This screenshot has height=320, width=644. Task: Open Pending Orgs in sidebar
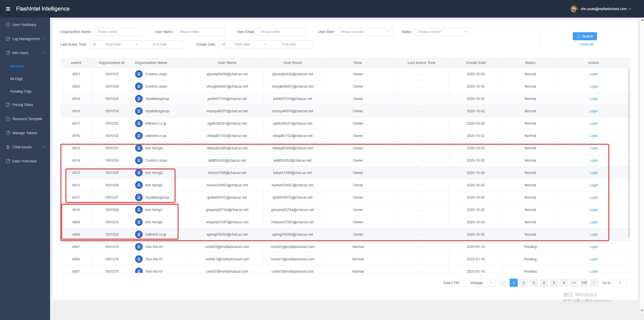tap(21, 91)
